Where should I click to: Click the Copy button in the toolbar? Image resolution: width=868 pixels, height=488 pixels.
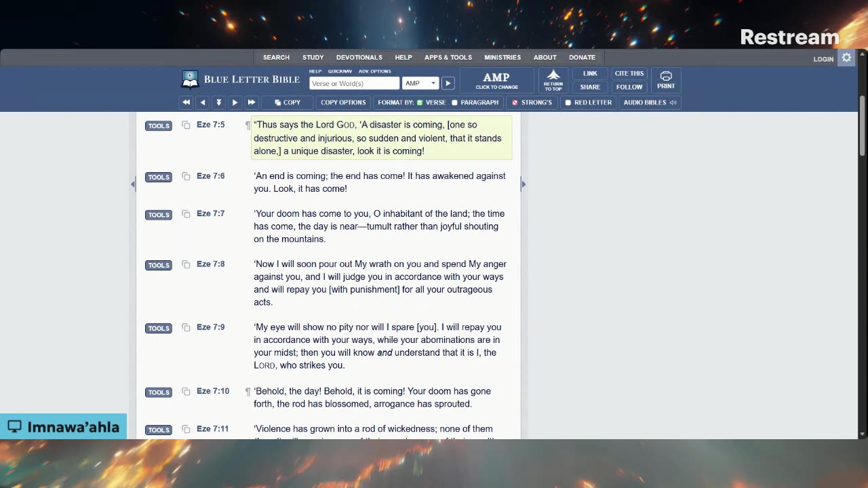[287, 102]
